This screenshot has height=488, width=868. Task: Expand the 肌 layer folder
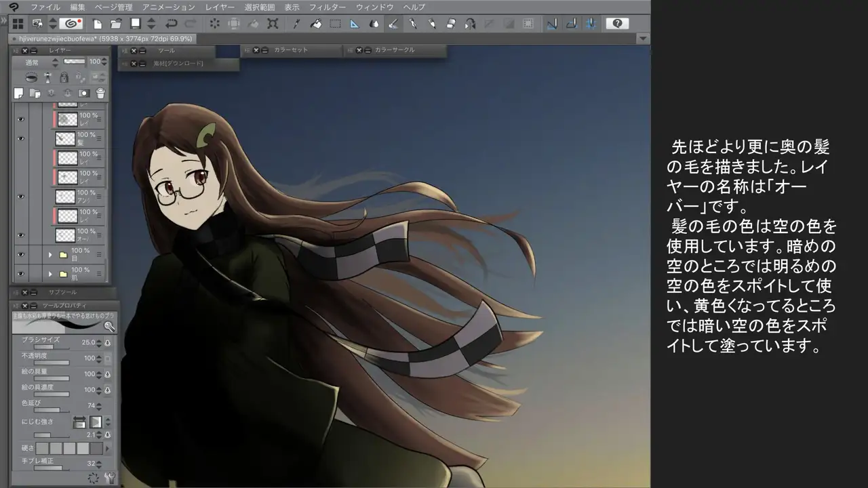pyautogui.click(x=50, y=274)
